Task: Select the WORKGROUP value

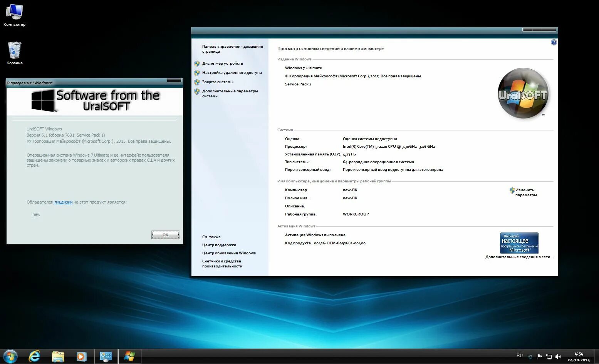Action: point(356,214)
